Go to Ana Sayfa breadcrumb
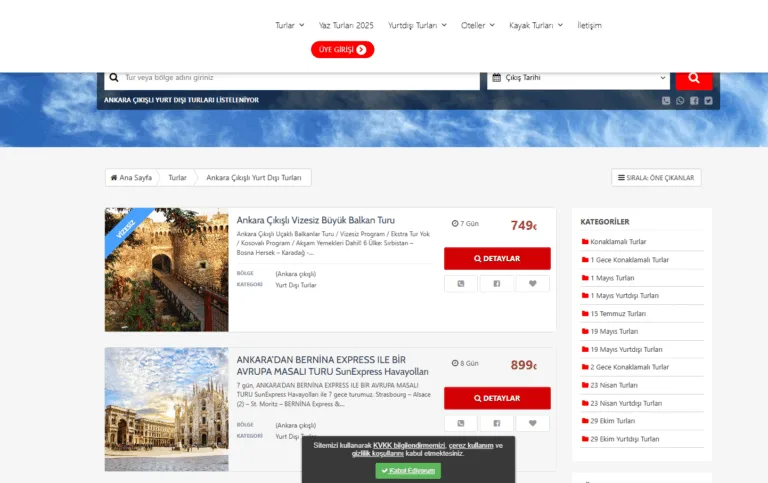Screen dimensions: 768x483 pyautogui.click(x=131, y=178)
